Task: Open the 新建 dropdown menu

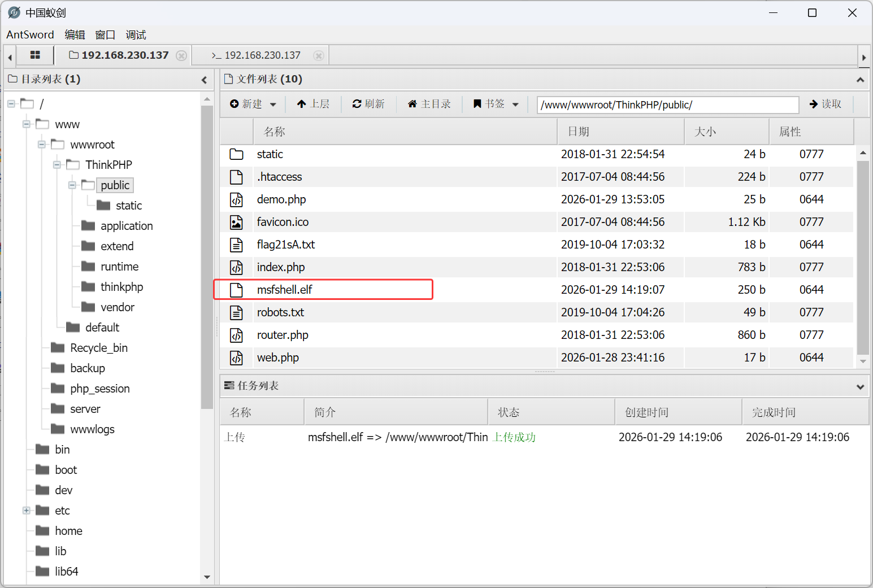Action: (x=253, y=104)
